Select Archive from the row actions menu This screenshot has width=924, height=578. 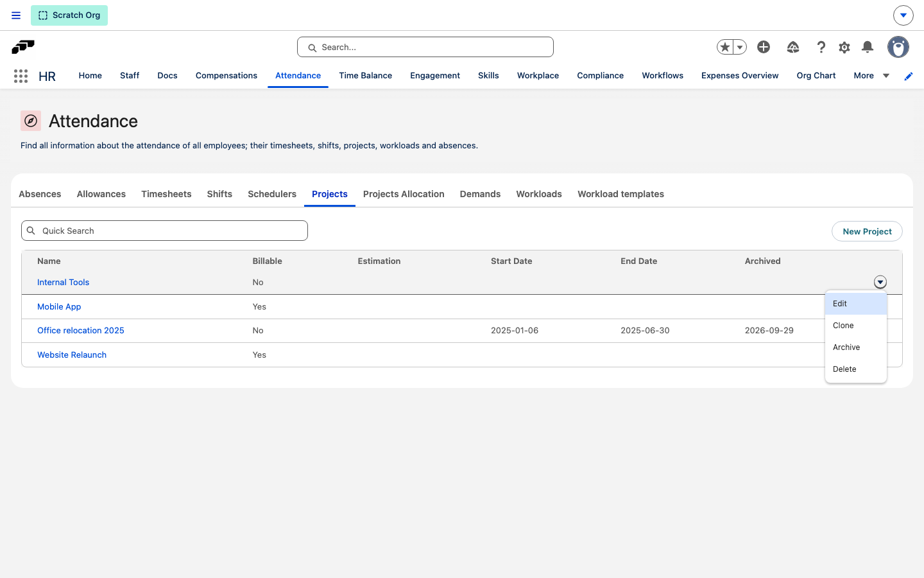(856, 347)
